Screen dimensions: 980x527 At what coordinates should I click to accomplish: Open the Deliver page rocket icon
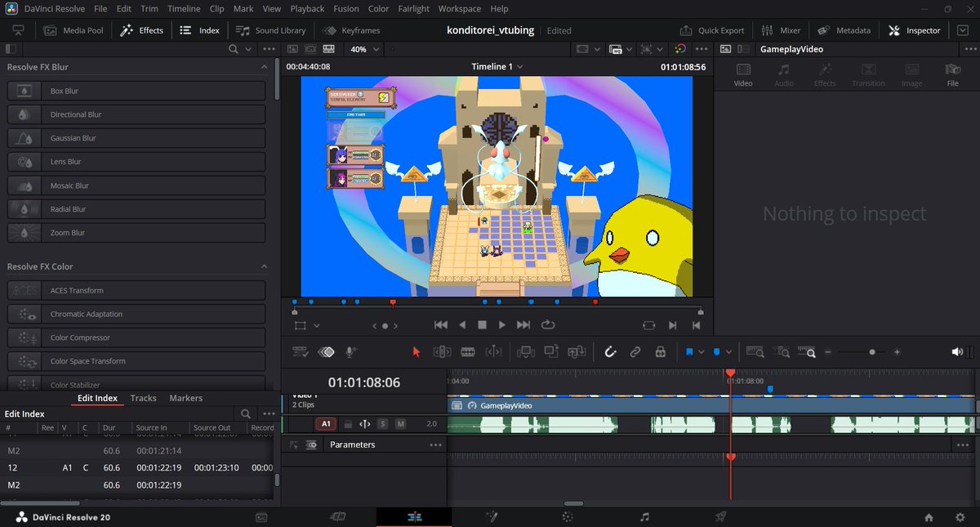(720, 517)
